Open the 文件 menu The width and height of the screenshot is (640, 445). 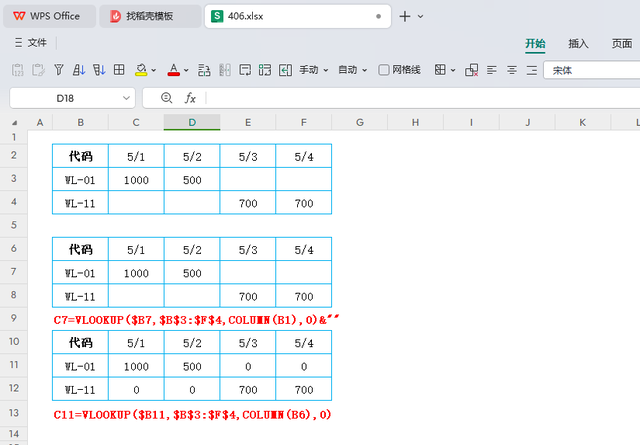tap(31, 42)
